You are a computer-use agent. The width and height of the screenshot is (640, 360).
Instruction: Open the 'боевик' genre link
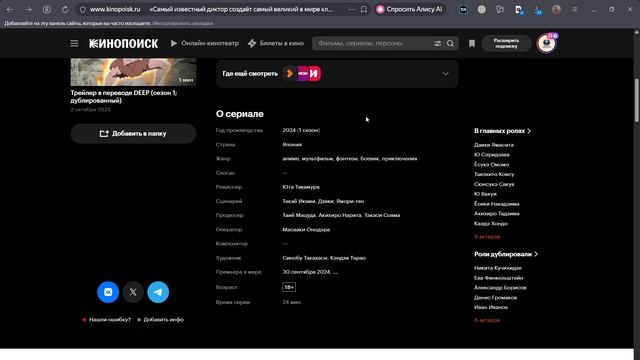[369, 159]
